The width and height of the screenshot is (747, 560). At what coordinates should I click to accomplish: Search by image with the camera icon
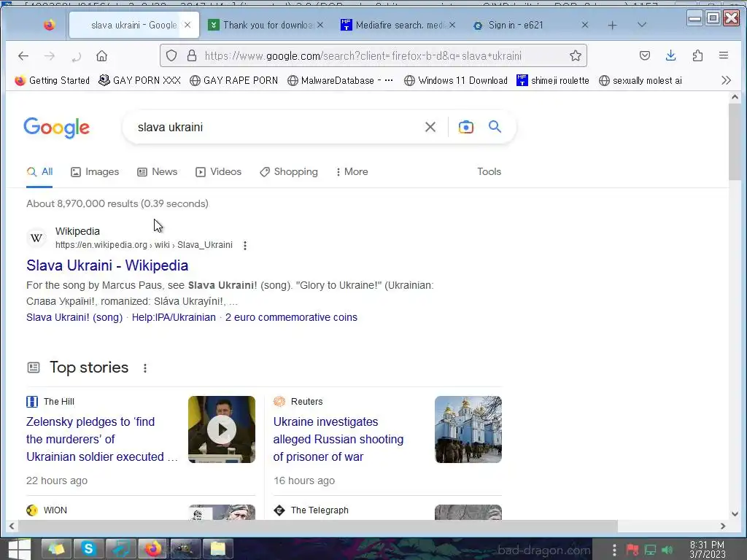pos(466,127)
